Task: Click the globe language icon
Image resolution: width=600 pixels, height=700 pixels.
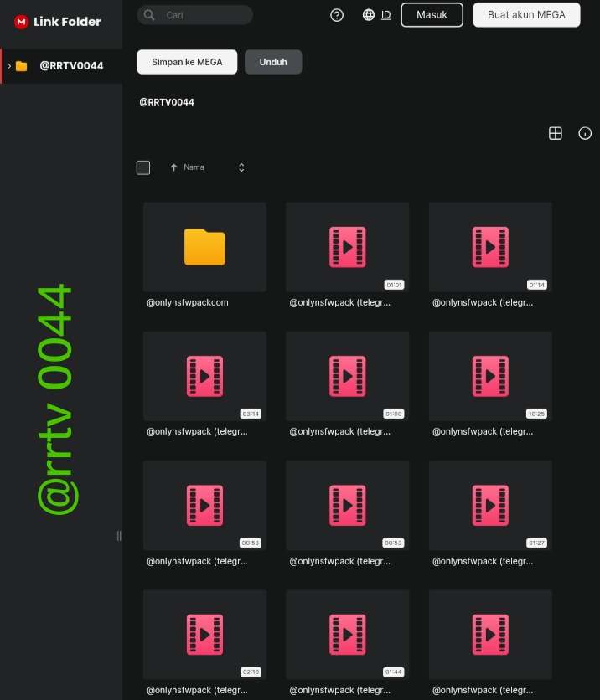Action: click(x=369, y=15)
